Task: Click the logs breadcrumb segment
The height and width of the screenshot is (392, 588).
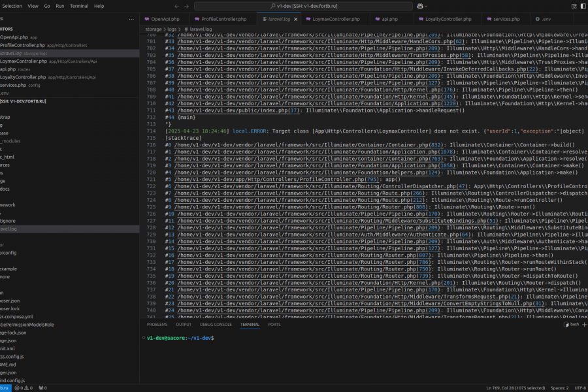Action: 173,29
